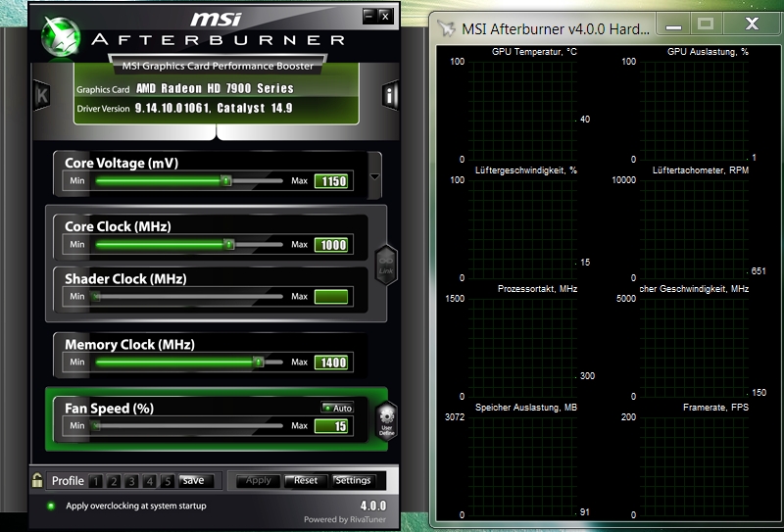Image resolution: width=784 pixels, height=532 pixels.
Task: Toggle Auto fan speed button
Action: 337,408
